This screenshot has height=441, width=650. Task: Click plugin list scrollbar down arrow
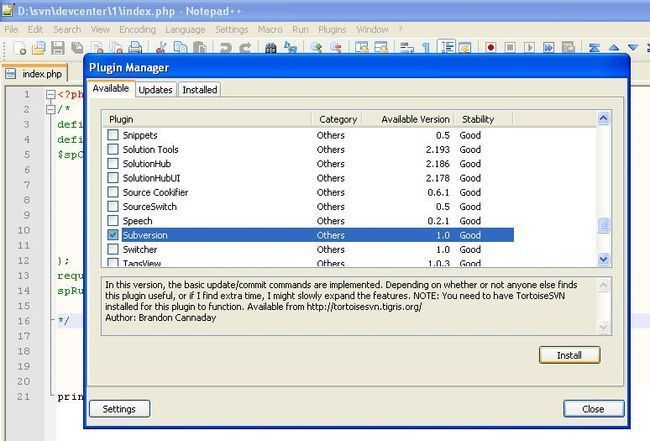(604, 259)
